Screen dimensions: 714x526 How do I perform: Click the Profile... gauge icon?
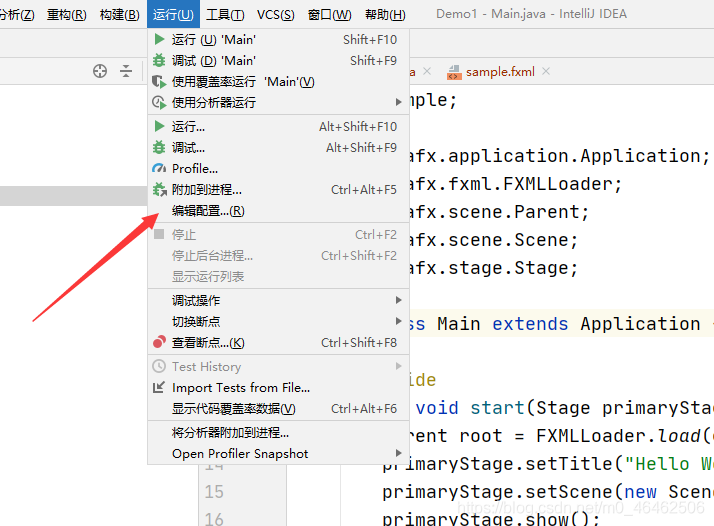[x=158, y=169]
